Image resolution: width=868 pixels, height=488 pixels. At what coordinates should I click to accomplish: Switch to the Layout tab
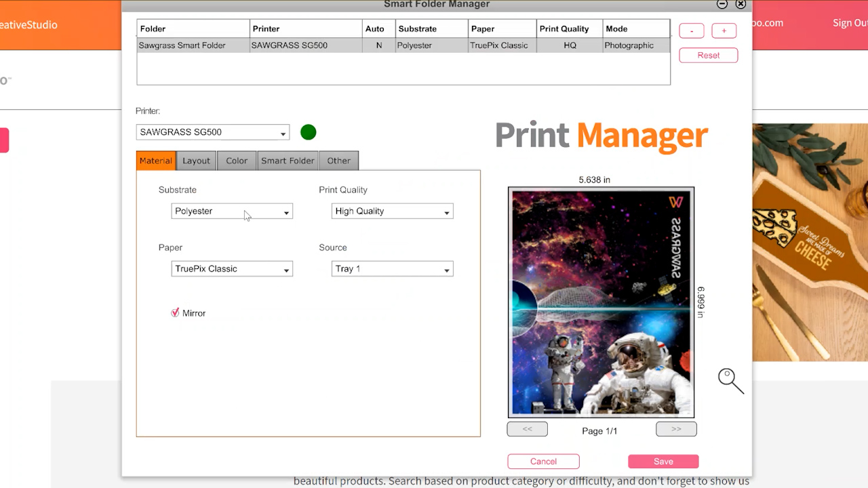tap(196, 161)
